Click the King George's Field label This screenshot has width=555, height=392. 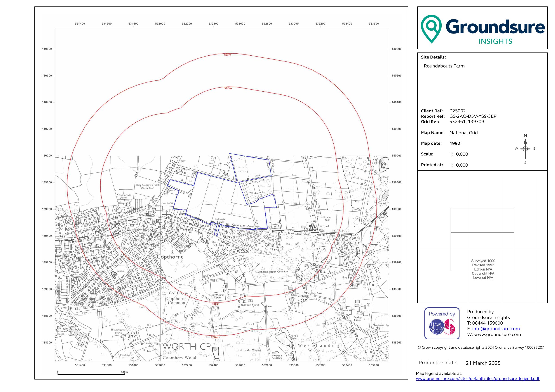click(147, 185)
